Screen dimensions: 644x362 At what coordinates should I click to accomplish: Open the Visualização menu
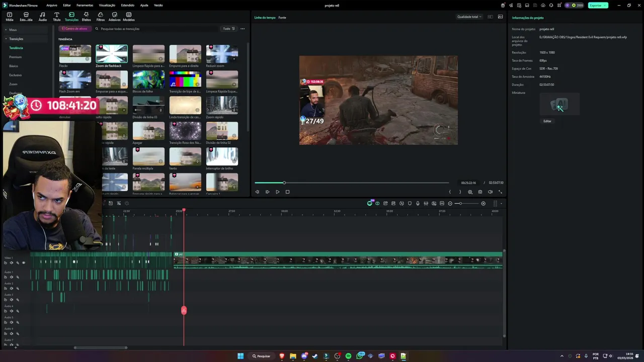click(x=107, y=5)
